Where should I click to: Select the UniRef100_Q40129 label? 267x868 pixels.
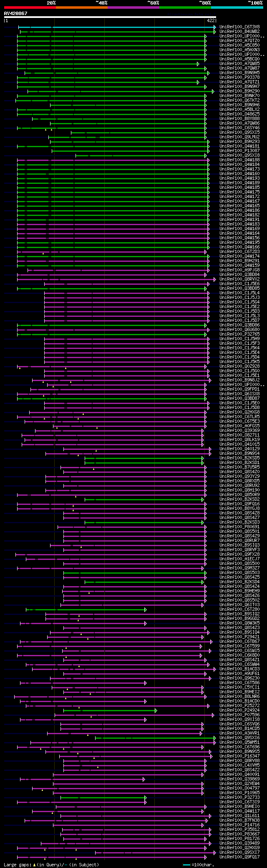click(x=239, y=449)
